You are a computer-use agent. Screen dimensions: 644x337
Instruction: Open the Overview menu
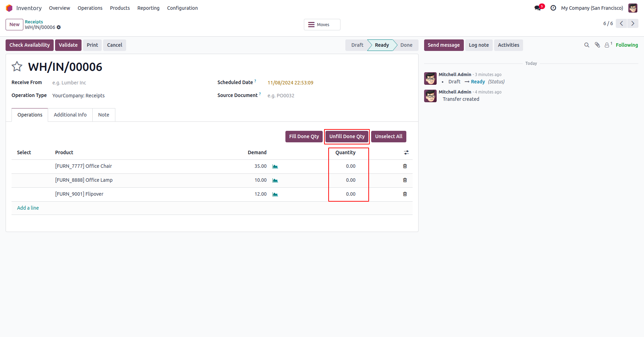coord(60,8)
